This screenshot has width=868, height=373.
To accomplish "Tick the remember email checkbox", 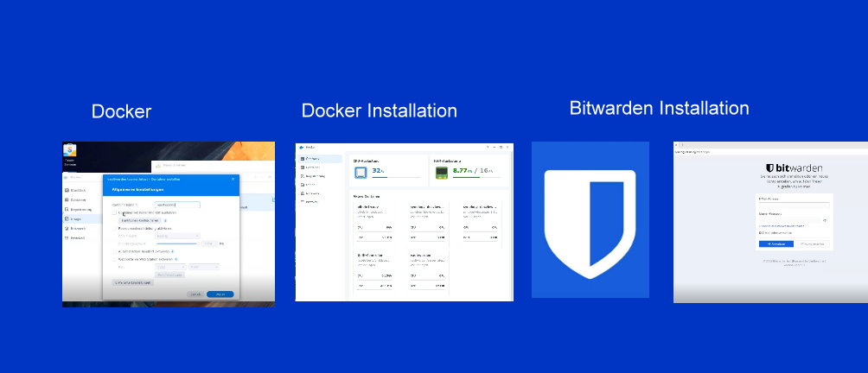I will [761, 232].
